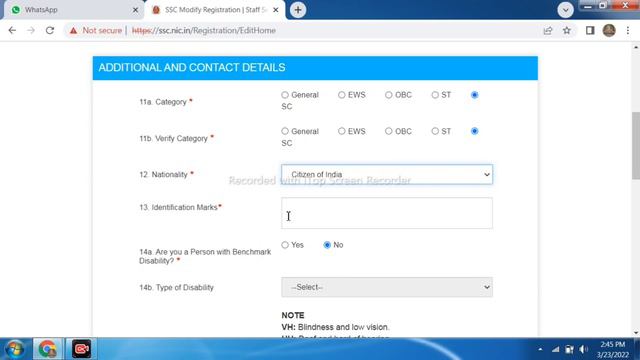Click the VH: Blindness and low vision text
The image size is (640, 360).
(x=336, y=327)
